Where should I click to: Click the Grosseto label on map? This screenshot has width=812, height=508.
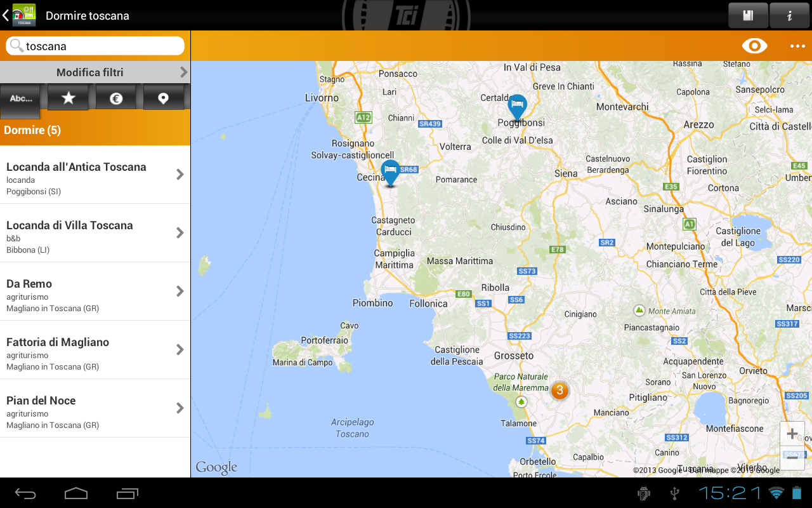point(514,356)
